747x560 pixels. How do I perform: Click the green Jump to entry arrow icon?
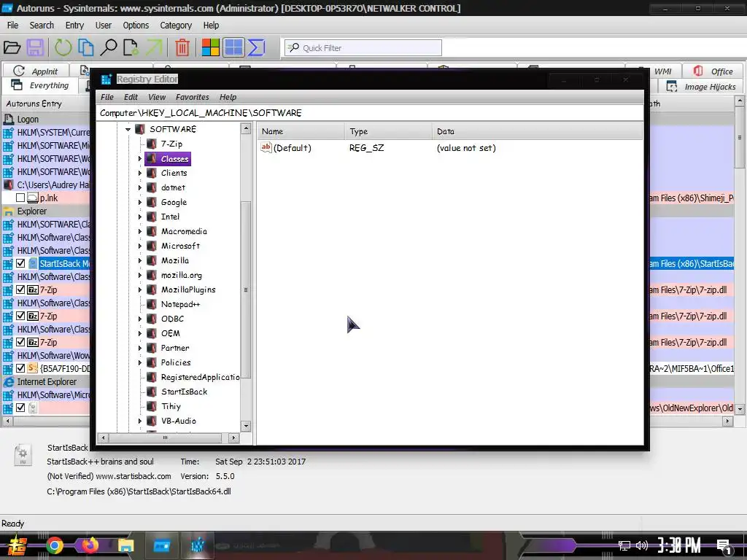click(154, 47)
